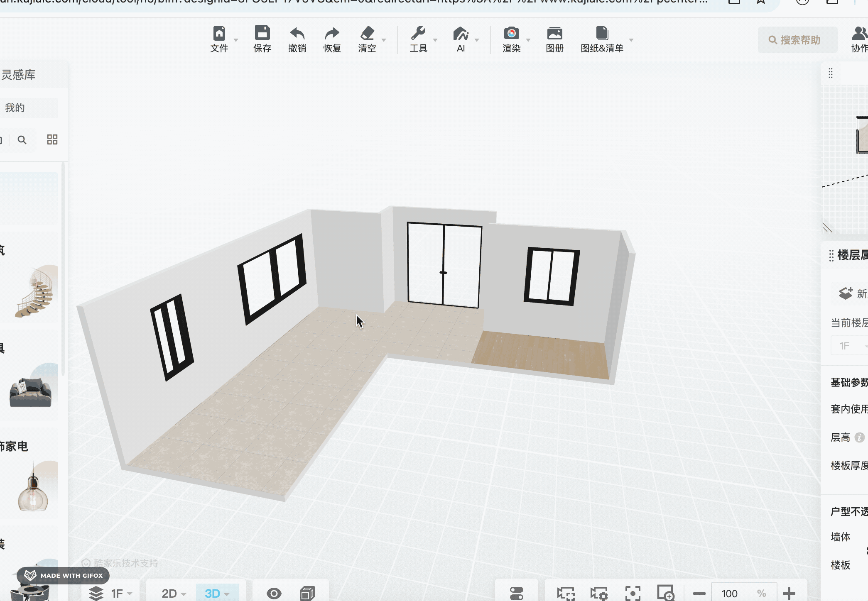This screenshot has height=601, width=868.
Task: Zoom in with the plus icon
Action: pos(789,594)
